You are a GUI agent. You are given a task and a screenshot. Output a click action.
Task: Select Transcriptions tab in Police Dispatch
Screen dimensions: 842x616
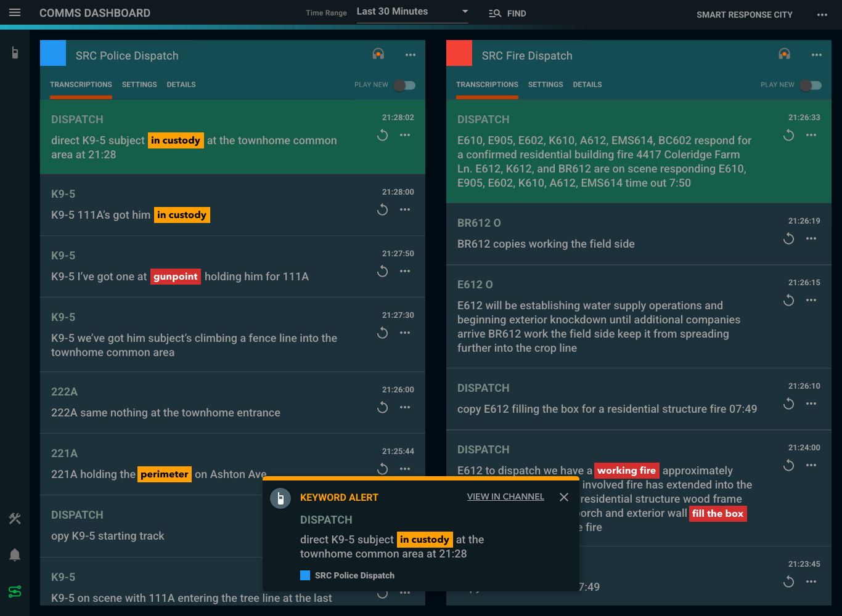pos(81,84)
